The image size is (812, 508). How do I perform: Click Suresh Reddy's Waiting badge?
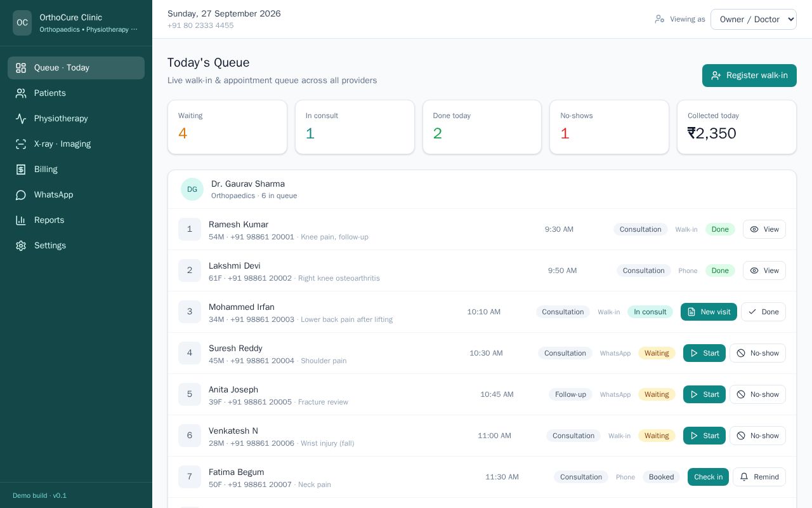tap(657, 353)
